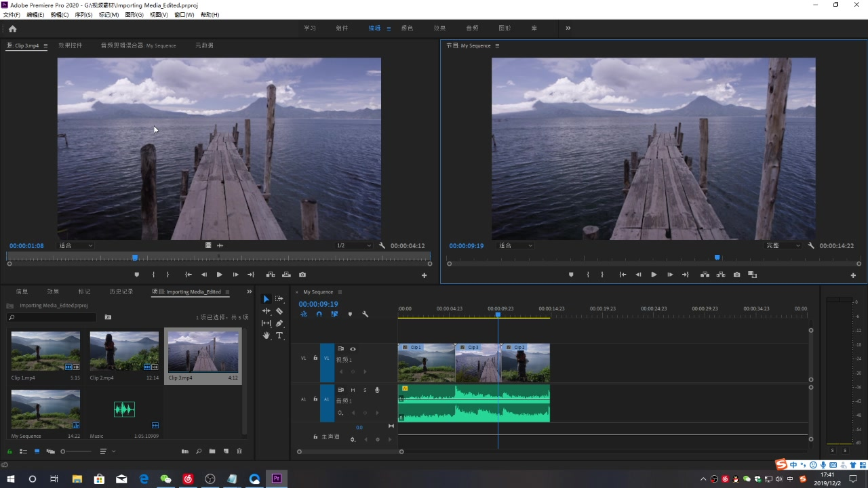Click New Item icon in Project panel
The width and height of the screenshot is (868, 488).
pyautogui.click(x=226, y=451)
